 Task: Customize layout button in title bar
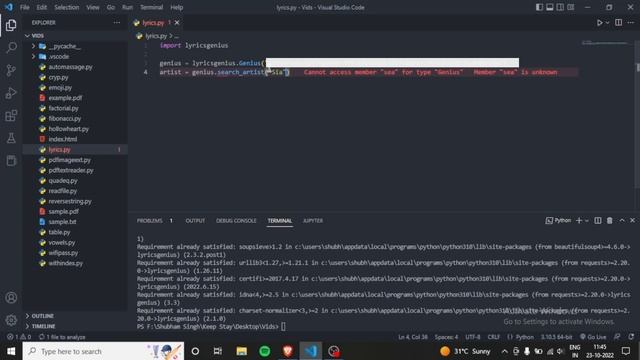(x=571, y=7)
